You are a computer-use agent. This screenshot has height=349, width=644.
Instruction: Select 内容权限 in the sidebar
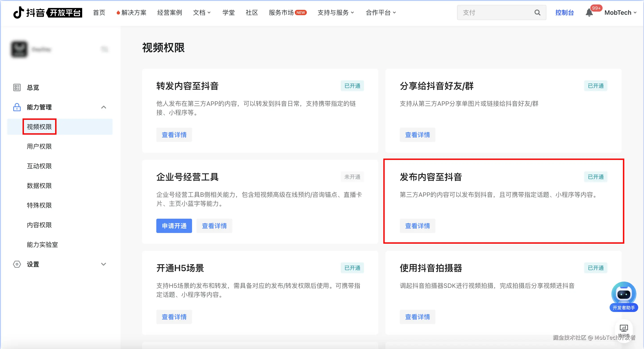pyautogui.click(x=39, y=225)
